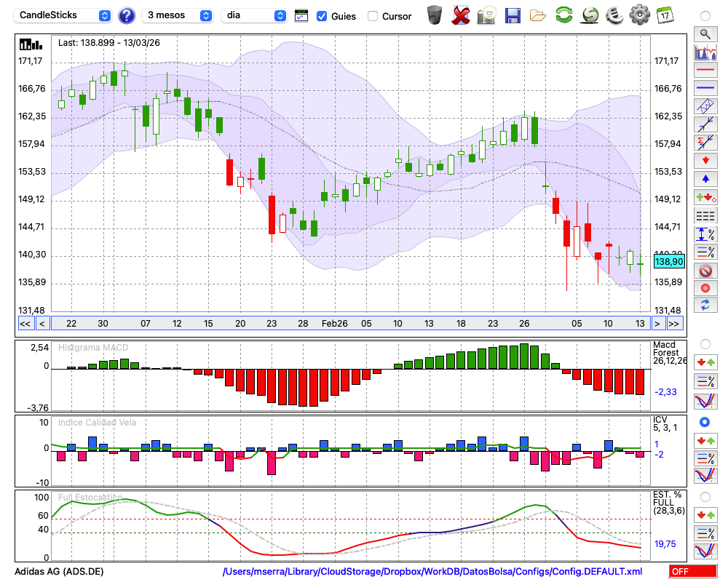Click the euro currency icon
Screen dimensions: 728x582
click(614, 15)
